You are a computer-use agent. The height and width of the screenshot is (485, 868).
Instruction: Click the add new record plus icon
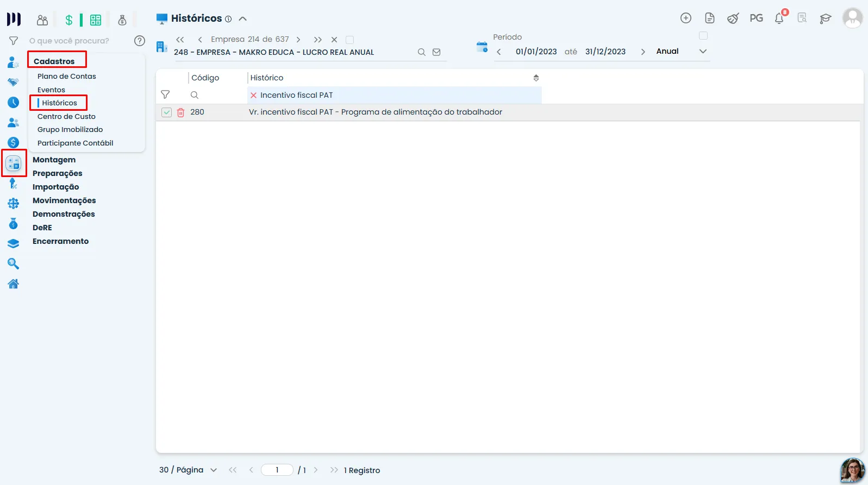click(x=686, y=18)
